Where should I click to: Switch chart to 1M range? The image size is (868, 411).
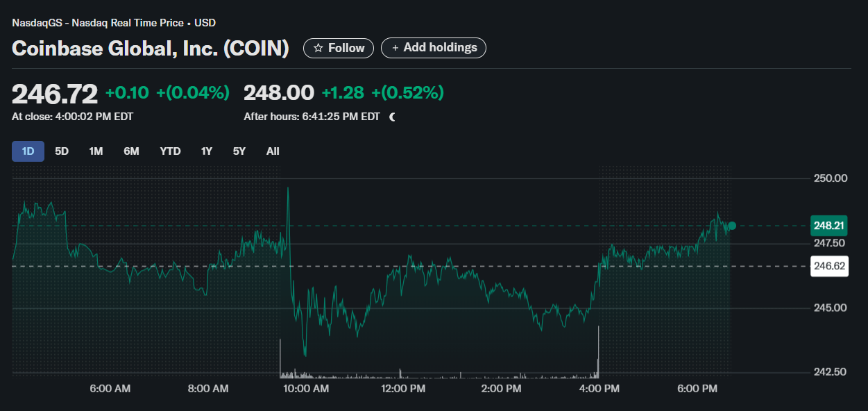pos(96,151)
